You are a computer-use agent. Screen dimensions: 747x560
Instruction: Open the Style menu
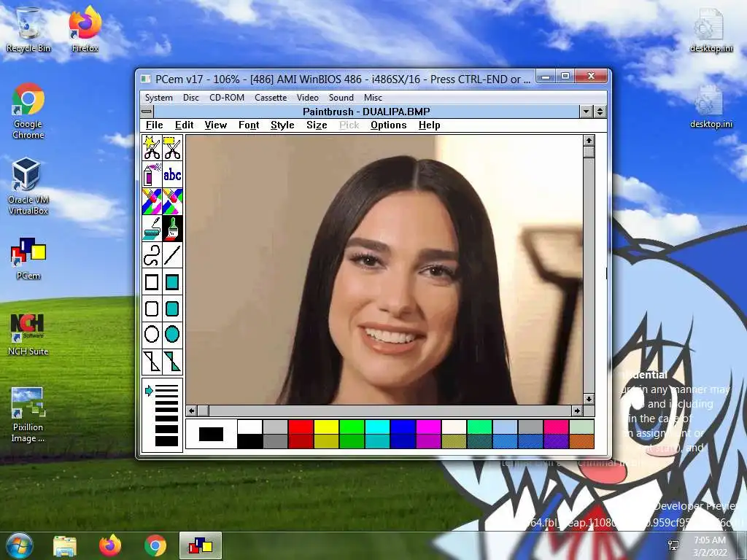[282, 125]
